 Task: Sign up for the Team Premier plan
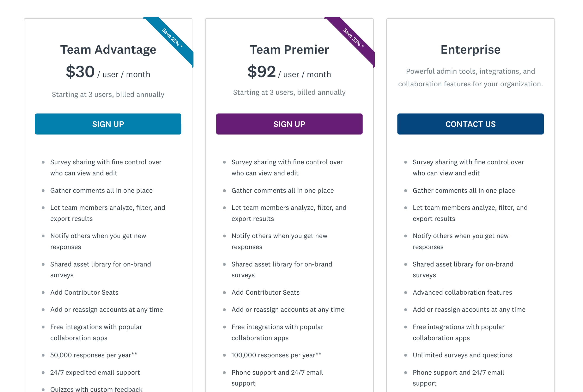(x=289, y=124)
